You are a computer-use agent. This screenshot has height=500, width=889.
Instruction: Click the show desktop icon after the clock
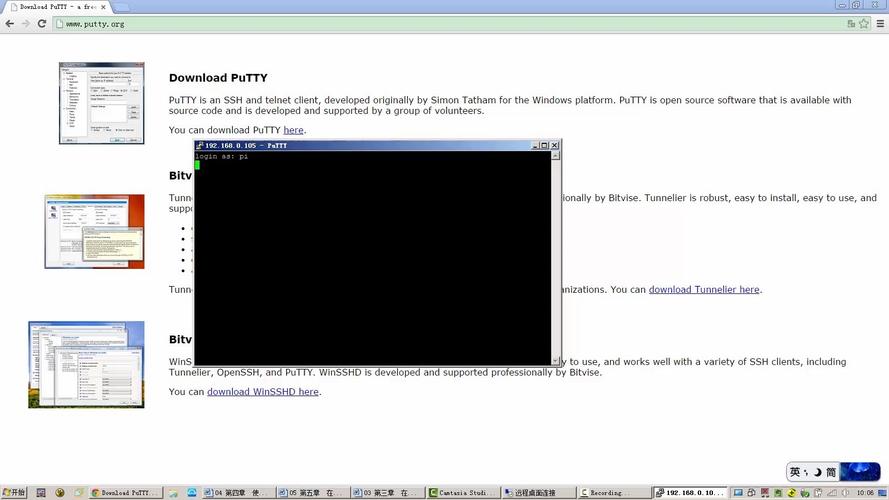point(882,493)
